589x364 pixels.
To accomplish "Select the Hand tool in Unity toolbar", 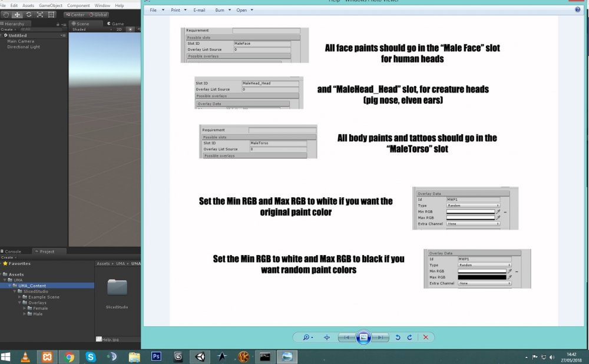I will (x=5, y=14).
